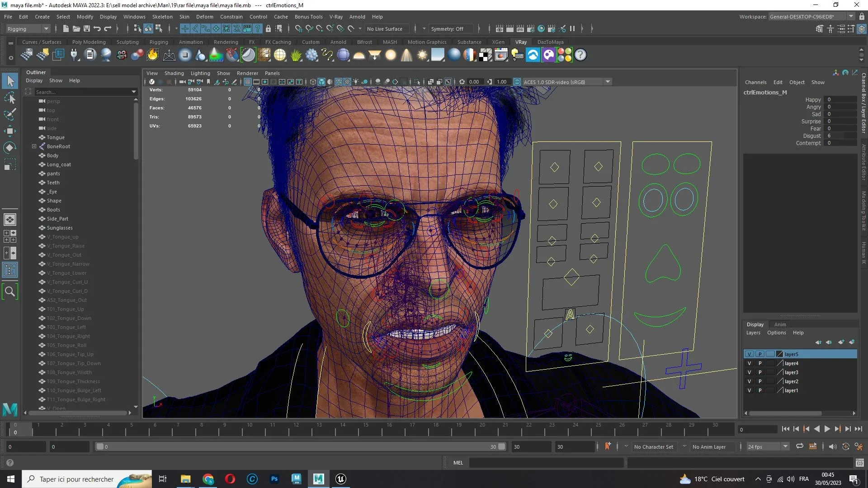Click the V-Ray help shelf icon
Screen dimensions: 868x488
click(580, 55)
